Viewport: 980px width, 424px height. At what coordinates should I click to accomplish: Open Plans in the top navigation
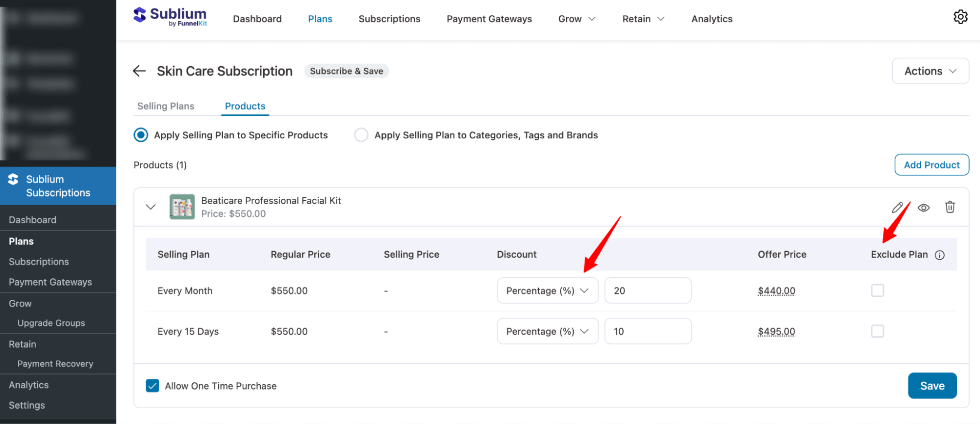[x=320, y=19]
